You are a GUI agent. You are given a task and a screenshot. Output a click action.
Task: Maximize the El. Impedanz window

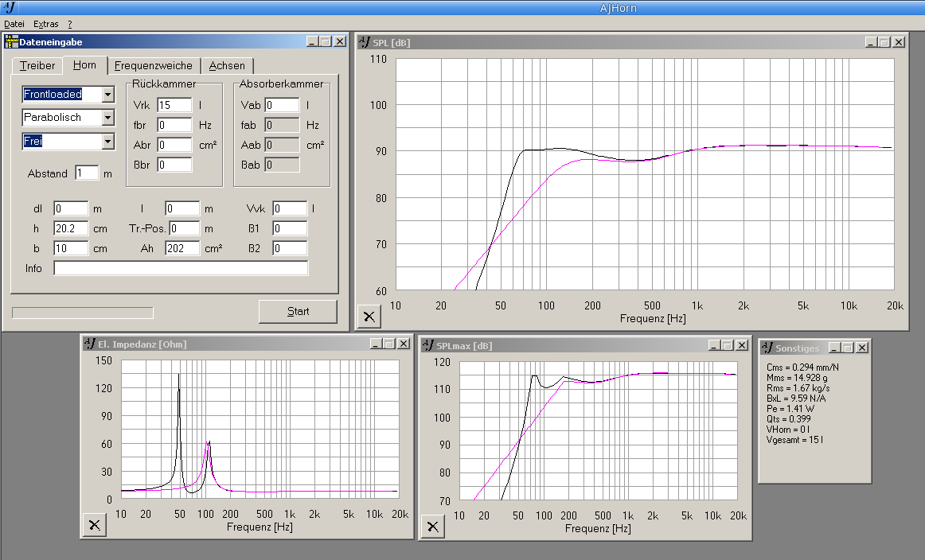pos(389,344)
